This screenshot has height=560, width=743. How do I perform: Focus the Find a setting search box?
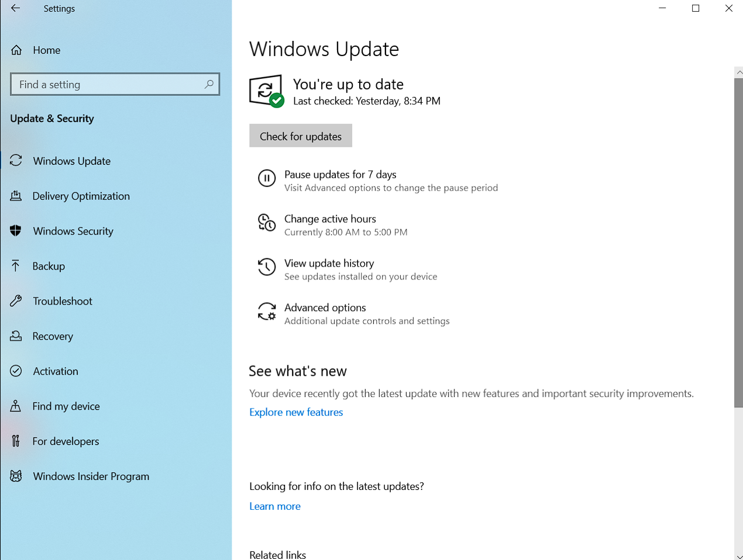[x=108, y=84]
